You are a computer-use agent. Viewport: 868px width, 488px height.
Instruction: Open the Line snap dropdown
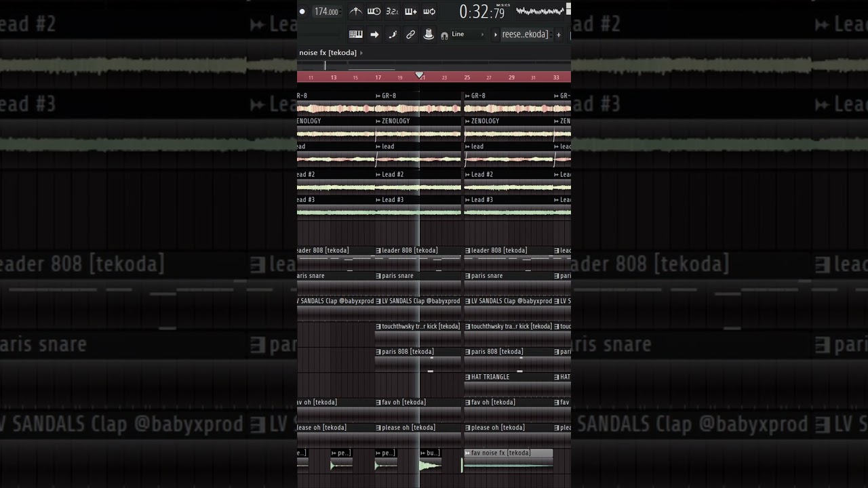click(468, 35)
